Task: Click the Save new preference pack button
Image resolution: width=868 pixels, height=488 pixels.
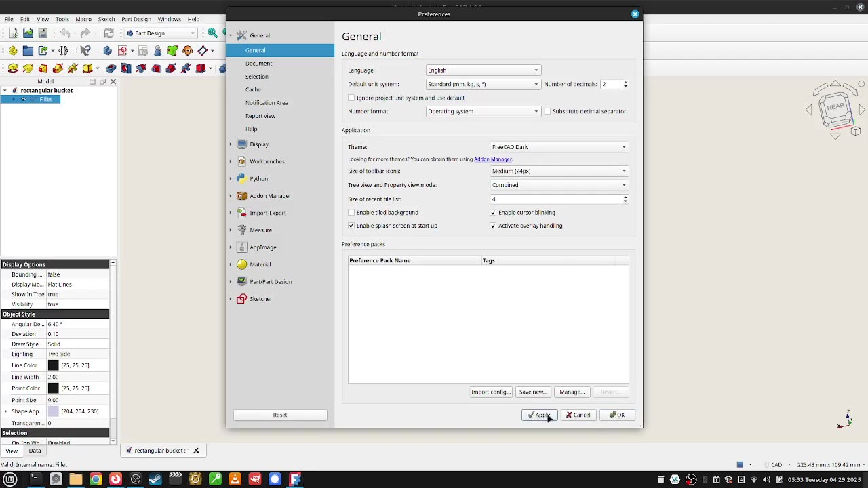Action: point(532,392)
